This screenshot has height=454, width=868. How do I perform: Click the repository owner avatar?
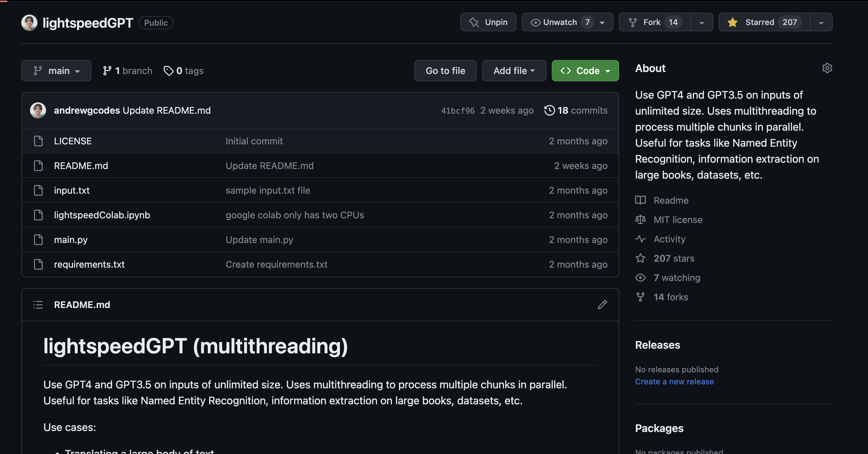point(29,23)
